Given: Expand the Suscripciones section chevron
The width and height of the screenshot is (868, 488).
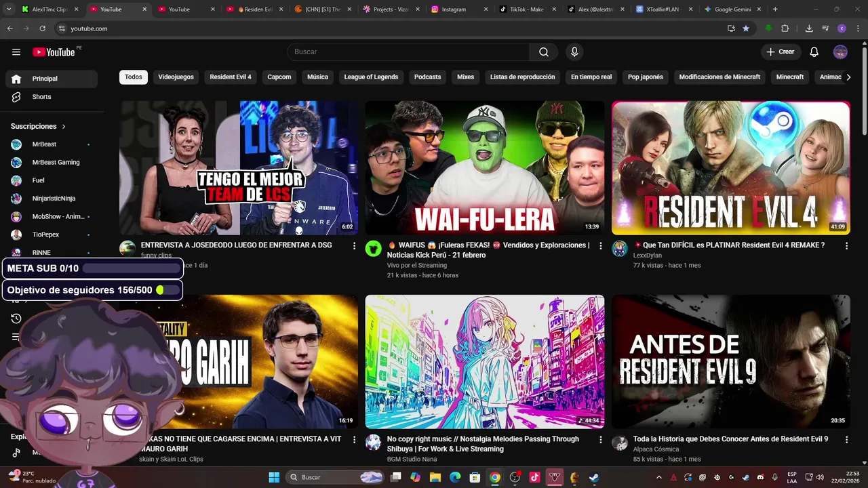Looking at the screenshot, I should pos(64,127).
